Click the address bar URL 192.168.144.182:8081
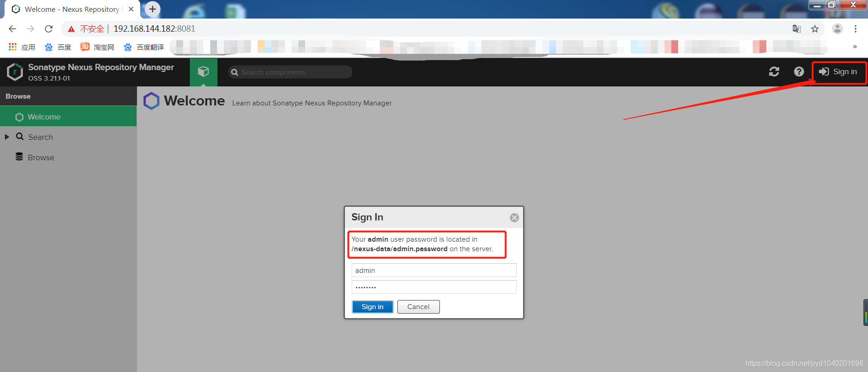This screenshot has height=372, width=868. (x=154, y=29)
